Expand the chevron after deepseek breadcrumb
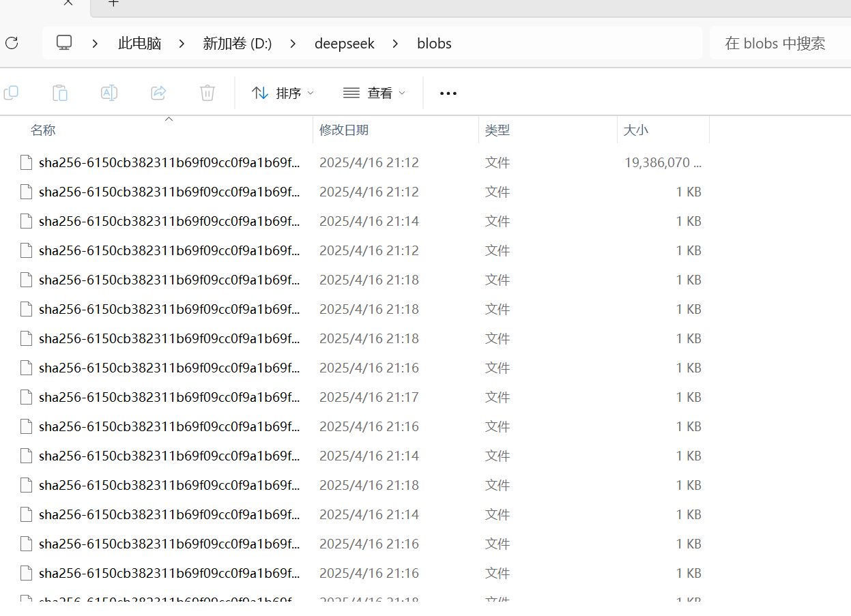 (396, 44)
